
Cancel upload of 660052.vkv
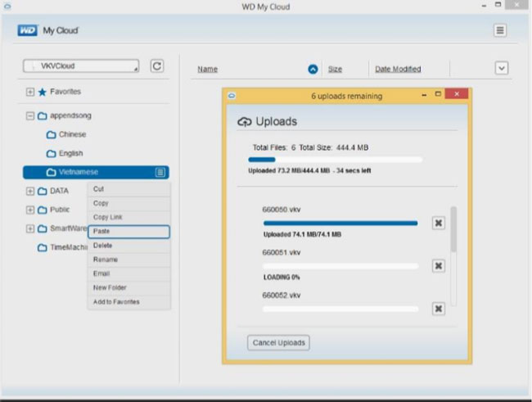tap(439, 309)
